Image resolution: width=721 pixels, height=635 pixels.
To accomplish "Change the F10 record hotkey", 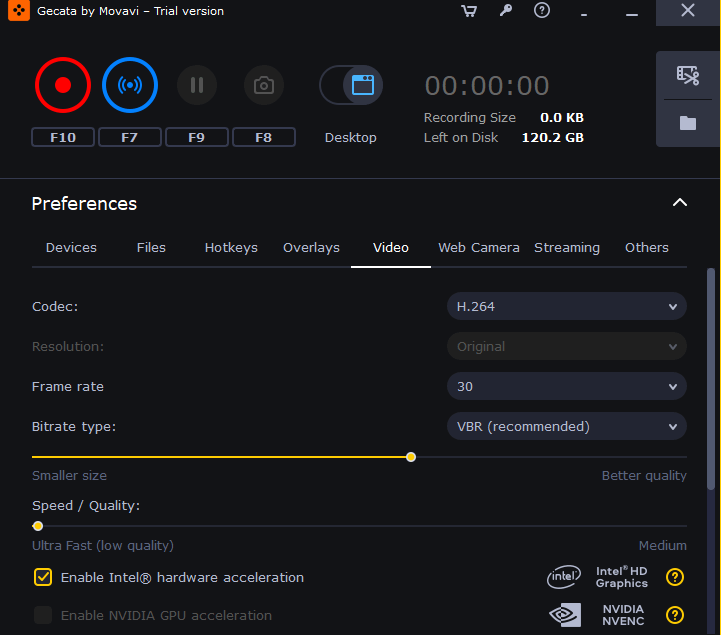I will (63, 137).
